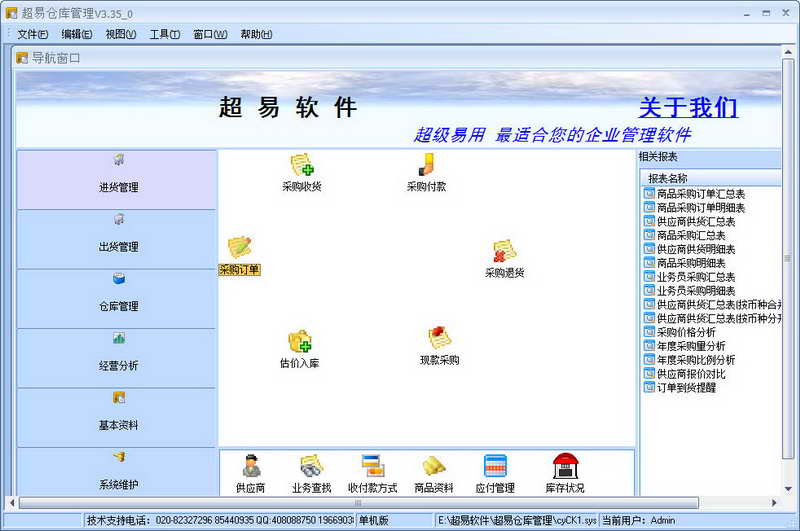Image resolution: width=800 pixels, height=531 pixels.
Task: Open the 采购订单 purchase order icon
Action: (x=239, y=248)
